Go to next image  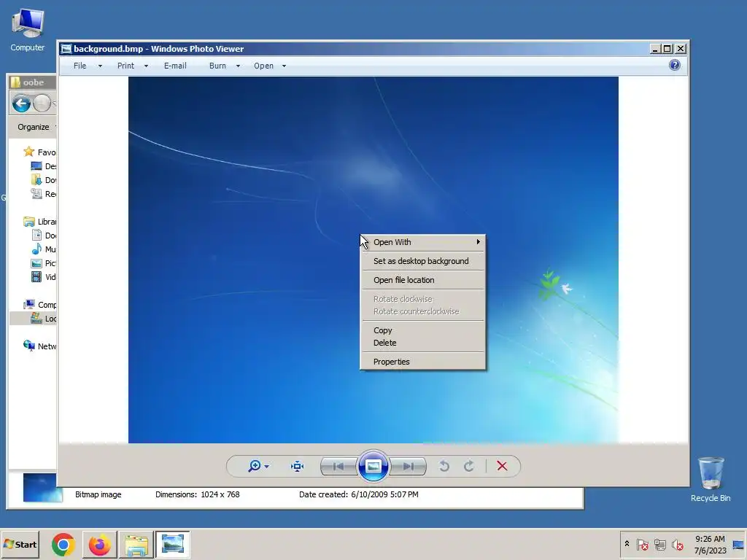coord(409,466)
